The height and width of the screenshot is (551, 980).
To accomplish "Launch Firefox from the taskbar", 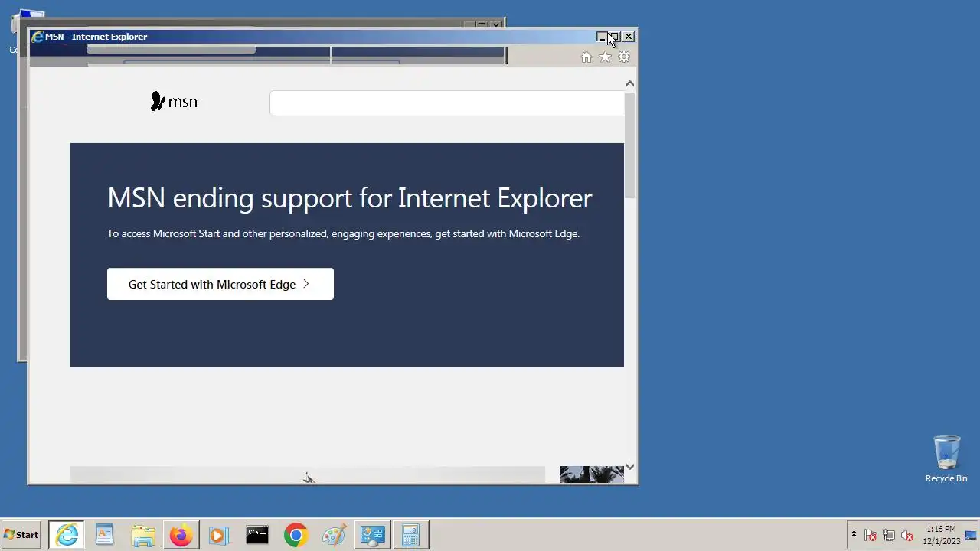I will click(181, 535).
